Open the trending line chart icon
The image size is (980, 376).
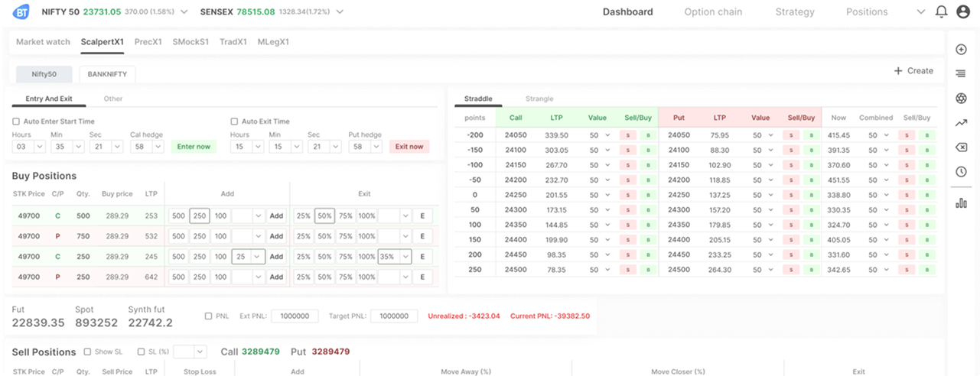click(x=961, y=123)
